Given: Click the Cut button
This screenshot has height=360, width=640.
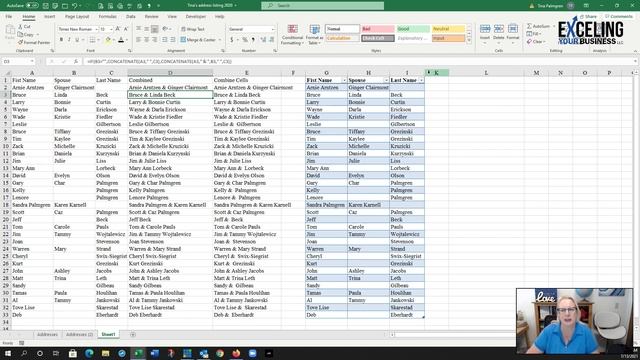Looking at the screenshot, I should 24,27.
